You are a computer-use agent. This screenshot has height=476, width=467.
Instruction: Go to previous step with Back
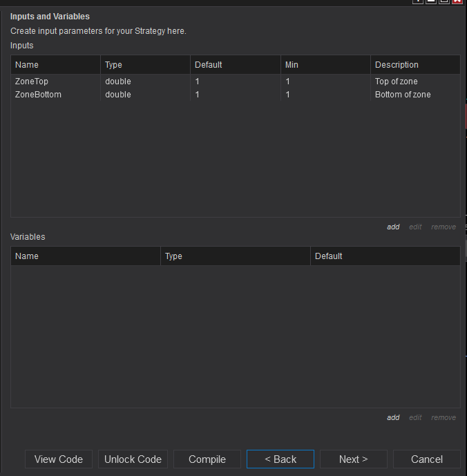280,459
